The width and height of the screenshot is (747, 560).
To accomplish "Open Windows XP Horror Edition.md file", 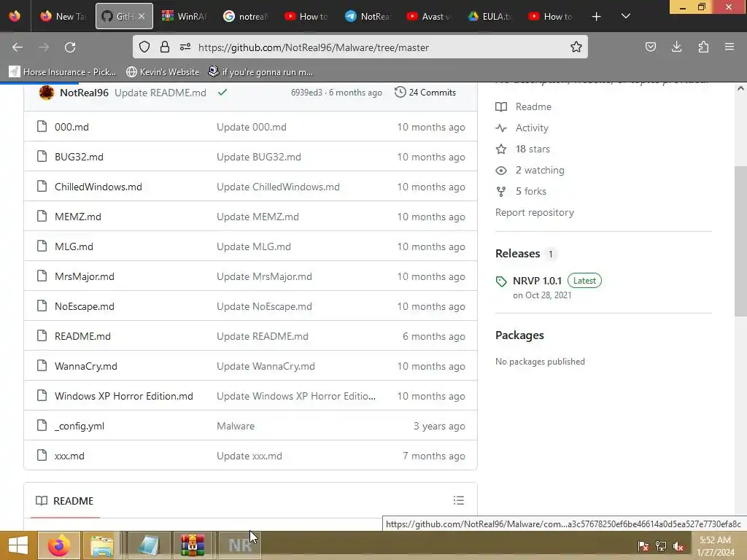I will tap(124, 396).
